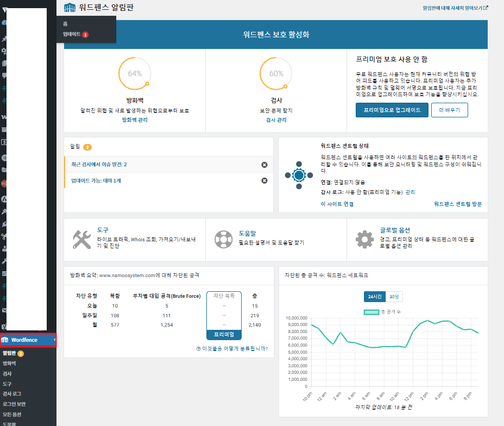Switch the chart to 30일 view
The image size is (504, 426).
[394, 297]
